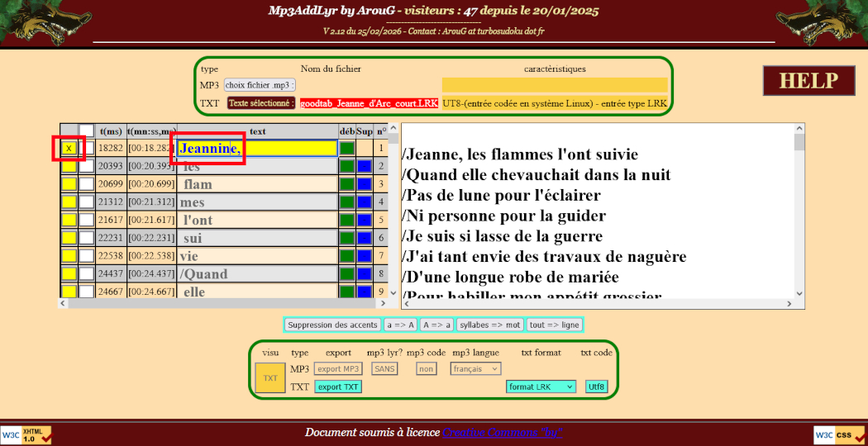Image resolution: width=868 pixels, height=446 pixels.
Task: Check the white checkbox in row 21617
Action: (x=86, y=221)
